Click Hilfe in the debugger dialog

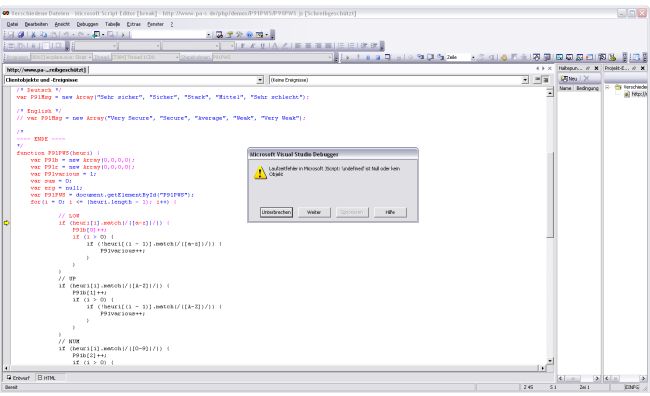click(x=390, y=212)
